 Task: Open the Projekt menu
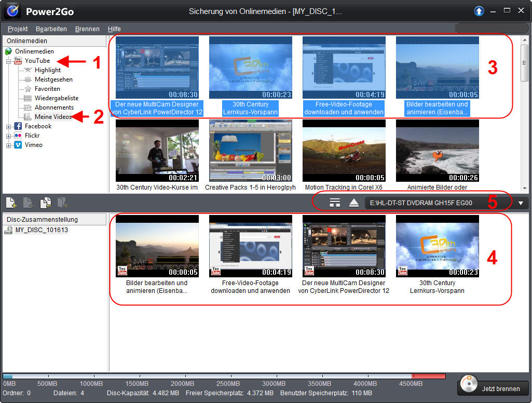18,29
